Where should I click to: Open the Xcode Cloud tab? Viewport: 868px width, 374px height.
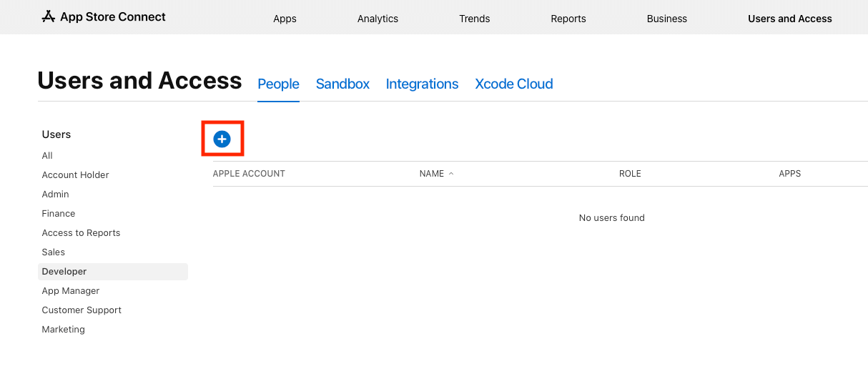pos(514,84)
